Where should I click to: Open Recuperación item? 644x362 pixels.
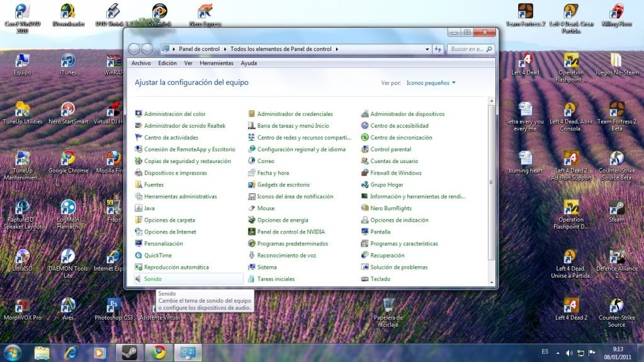click(x=387, y=255)
